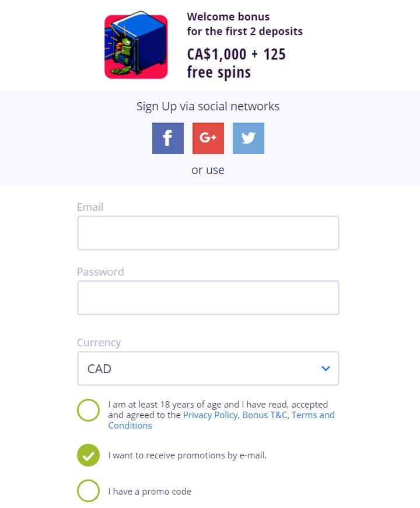420x508 pixels.
Task: Open the Currency dropdown showing CAD
Action: 198,368
